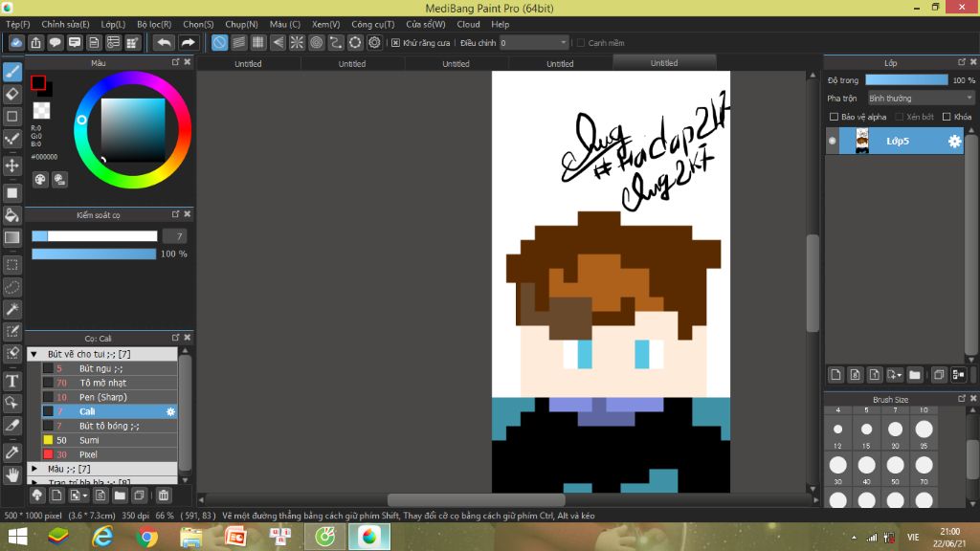The height and width of the screenshot is (551, 980).
Task: Open Cửa sổ(W) menu
Action: [x=426, y=24]
